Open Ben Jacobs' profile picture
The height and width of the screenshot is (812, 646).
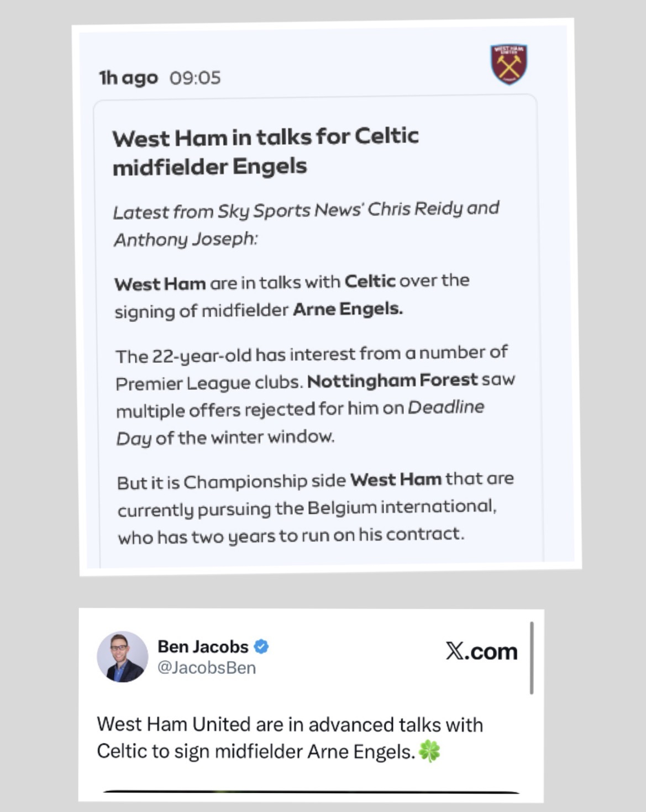point(123,657)
